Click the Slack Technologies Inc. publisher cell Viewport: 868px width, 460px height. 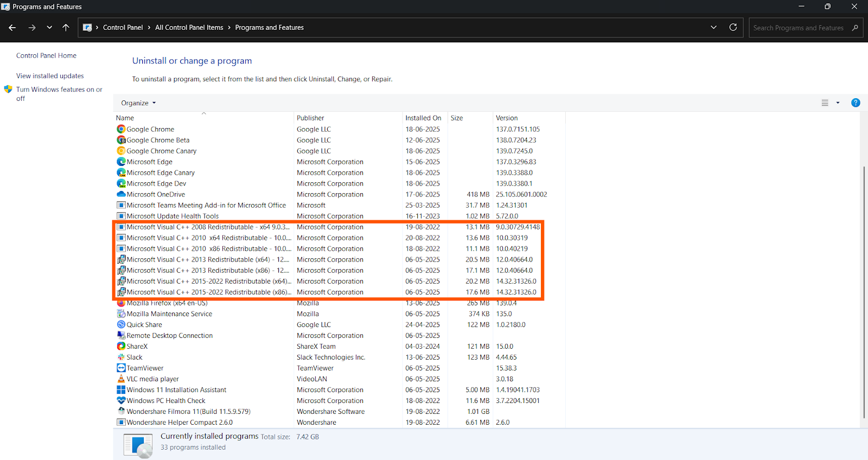pos(331,357)
